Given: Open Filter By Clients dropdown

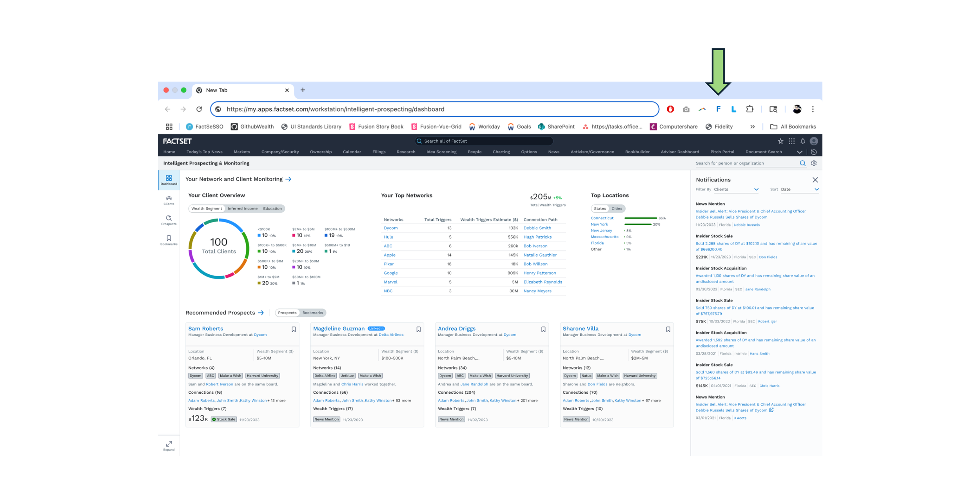Looking at the screenshot, I should tap(736, 189).
